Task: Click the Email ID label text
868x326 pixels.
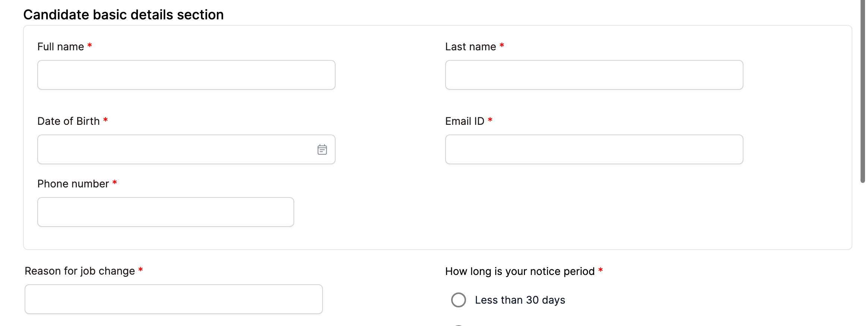Action: pyautogui.click(x=465, y=121)
